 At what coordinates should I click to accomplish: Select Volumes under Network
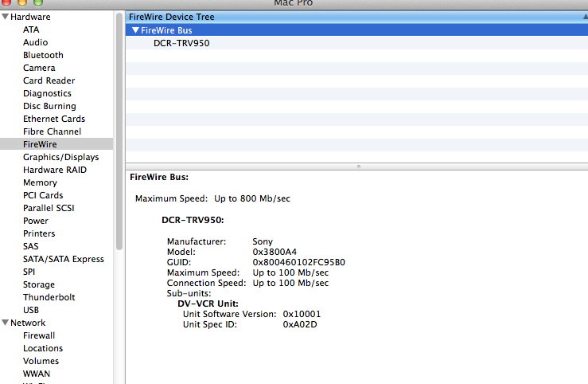click(41, 362)
